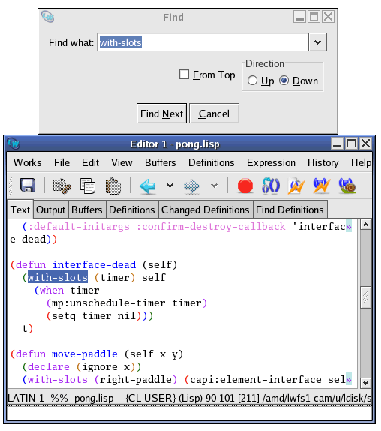
Task: Switch to the Definitions tab
Action: [132, 210]
